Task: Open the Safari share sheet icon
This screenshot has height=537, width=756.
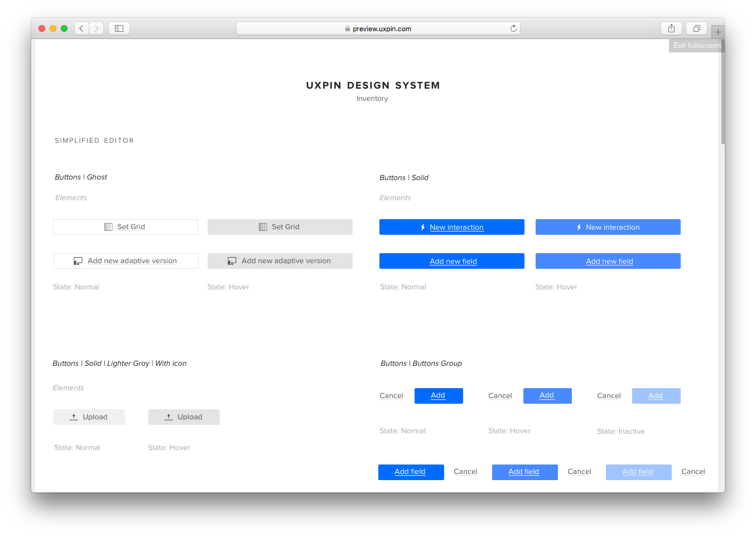Action: point(671,28)
